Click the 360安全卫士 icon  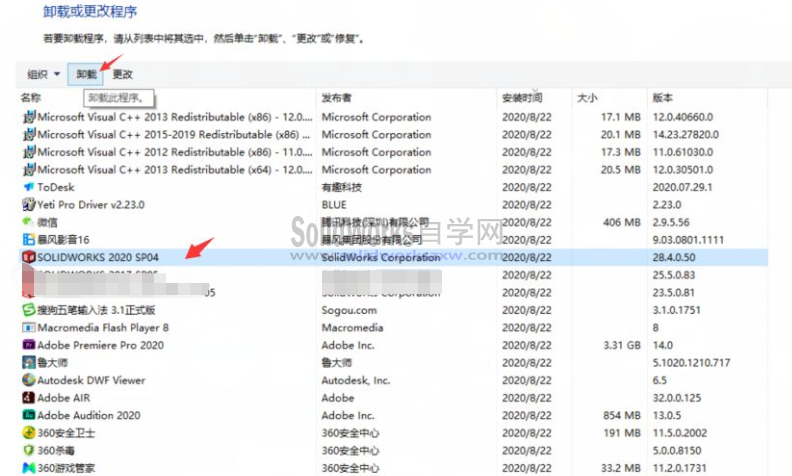(28, 433)
